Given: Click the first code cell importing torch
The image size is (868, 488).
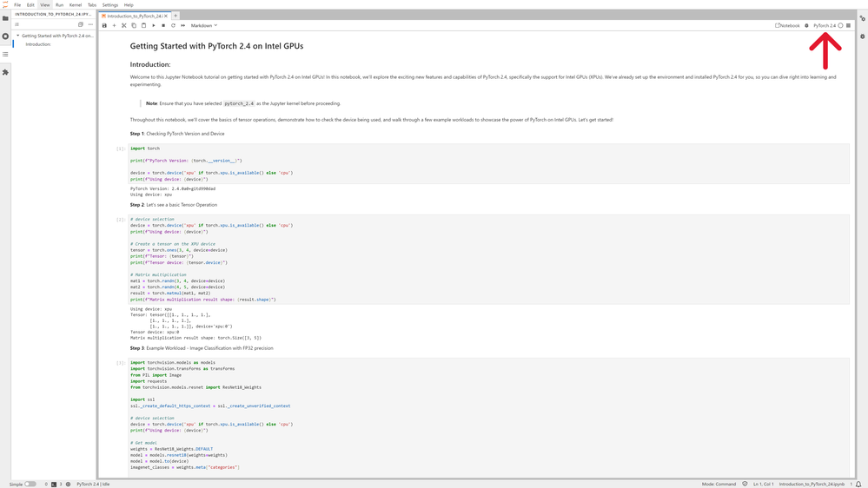Looking at the screenshot, I should pyautogui.click(x=489, y=164).
